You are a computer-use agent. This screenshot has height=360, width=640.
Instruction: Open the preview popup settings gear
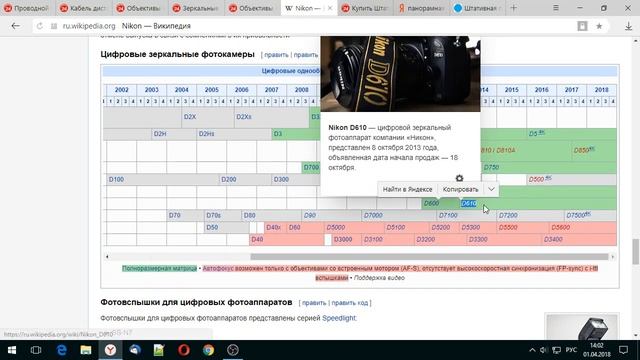point(459,178)
